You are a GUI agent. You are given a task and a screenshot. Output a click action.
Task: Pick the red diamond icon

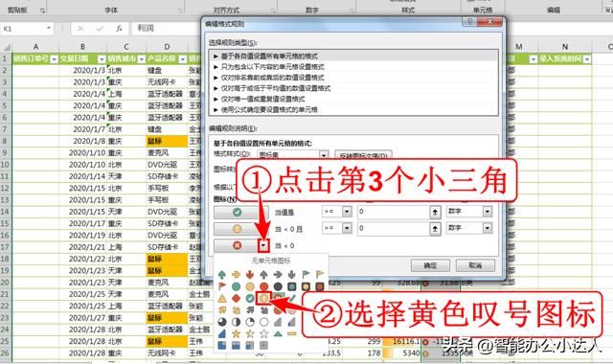tap(237, 298)
